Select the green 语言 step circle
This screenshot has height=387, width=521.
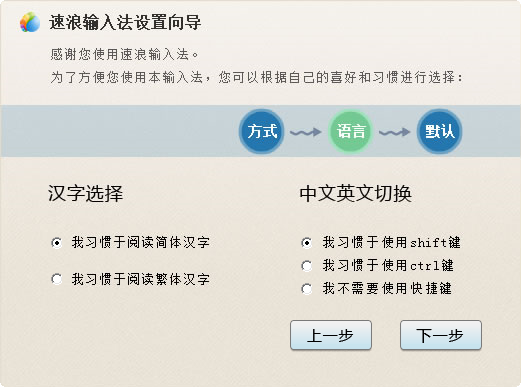351,131
